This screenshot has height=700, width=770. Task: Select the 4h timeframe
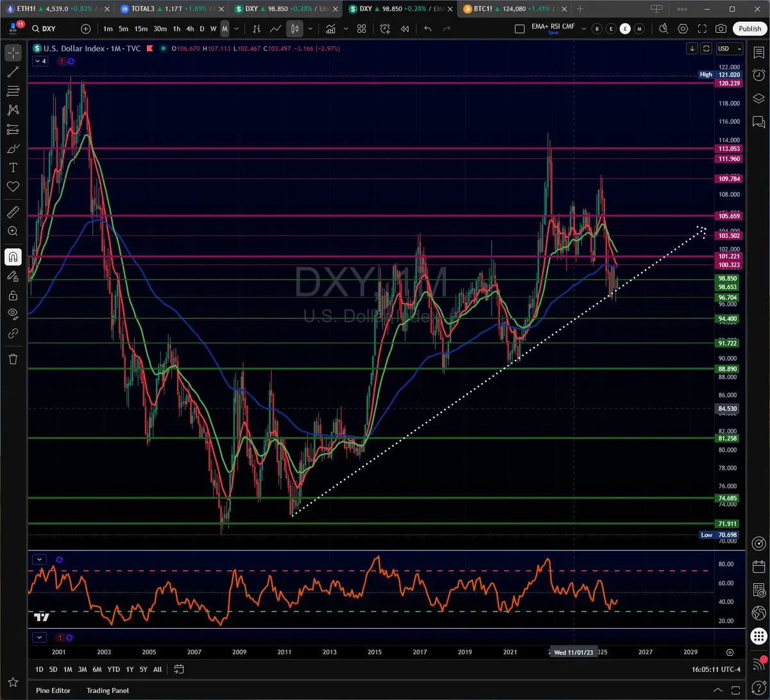(x=190, y=29)
